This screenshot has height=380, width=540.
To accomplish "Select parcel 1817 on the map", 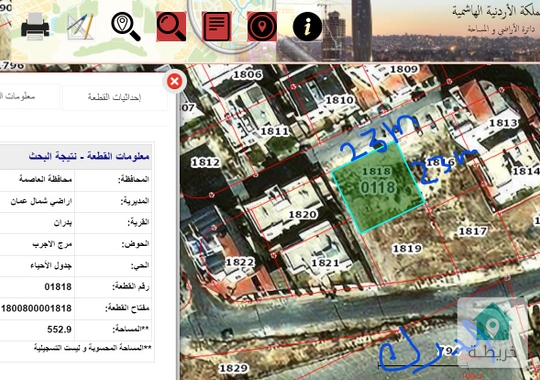I will click(x=473, y=231).
